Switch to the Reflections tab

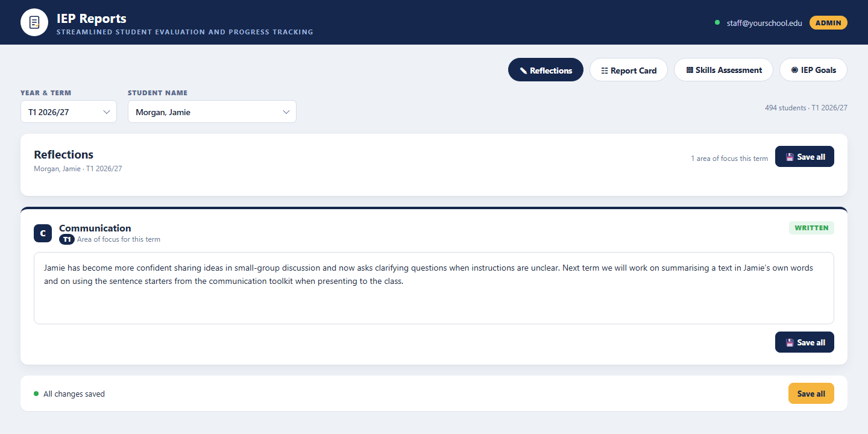coord(546,70)
